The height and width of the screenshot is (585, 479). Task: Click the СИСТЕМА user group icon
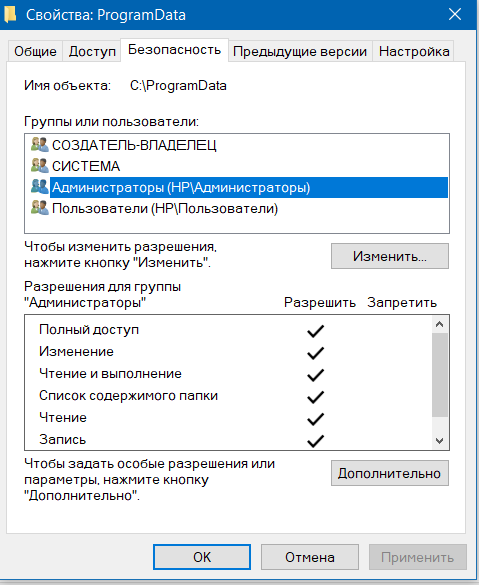pos(40,165)
